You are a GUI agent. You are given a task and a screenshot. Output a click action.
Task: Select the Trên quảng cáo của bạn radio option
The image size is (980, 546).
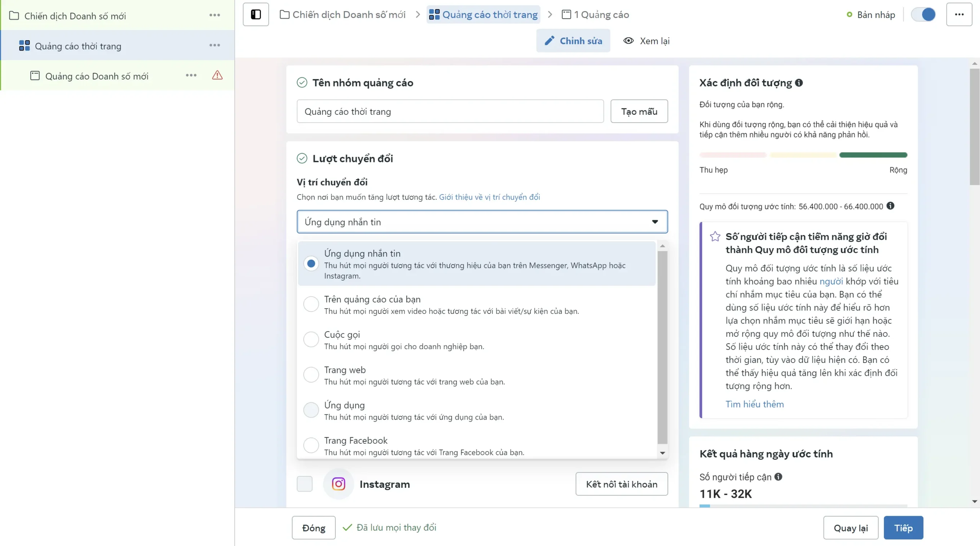tap(311, 304)
